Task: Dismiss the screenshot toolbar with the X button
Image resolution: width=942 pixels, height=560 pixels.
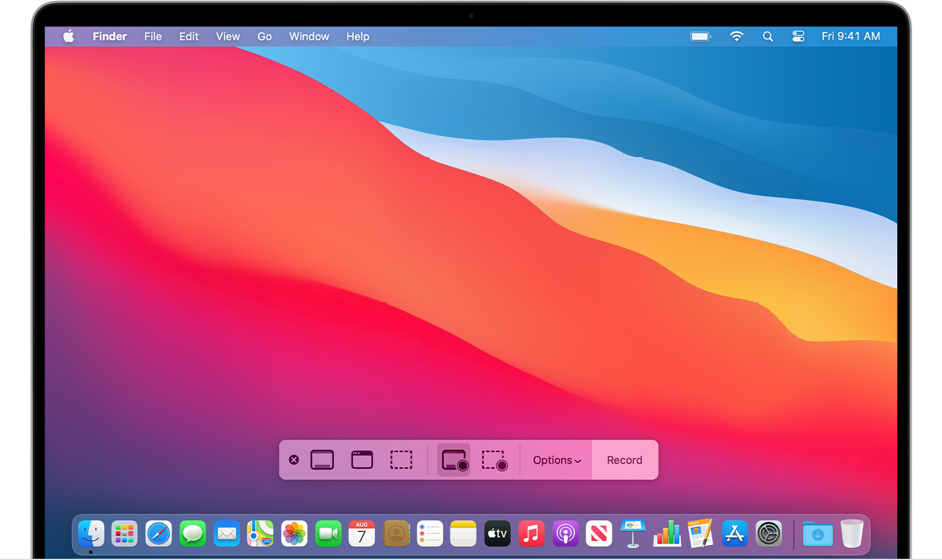Action: tap(294, 459)
